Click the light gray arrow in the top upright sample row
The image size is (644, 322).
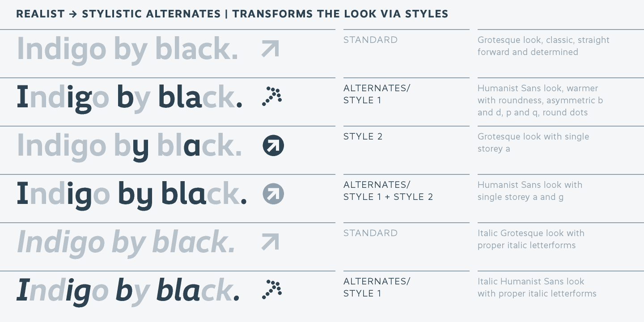tap(270, 48)
